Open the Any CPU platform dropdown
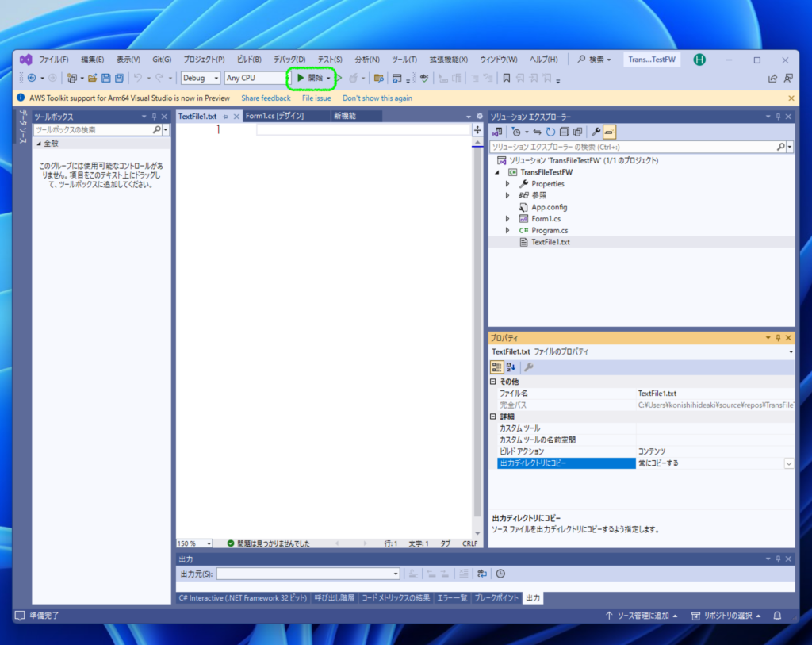The width and height of the screenshot is (812, 645). (x=257, y=79)
